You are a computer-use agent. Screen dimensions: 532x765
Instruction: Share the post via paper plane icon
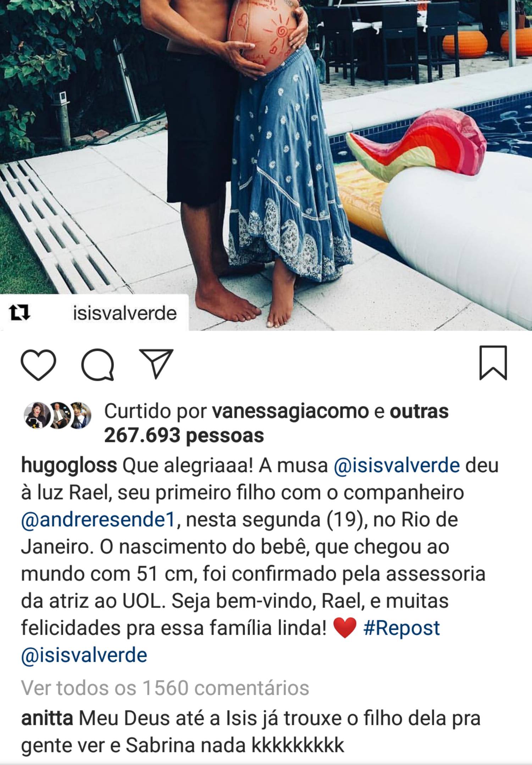pos(156,364)
